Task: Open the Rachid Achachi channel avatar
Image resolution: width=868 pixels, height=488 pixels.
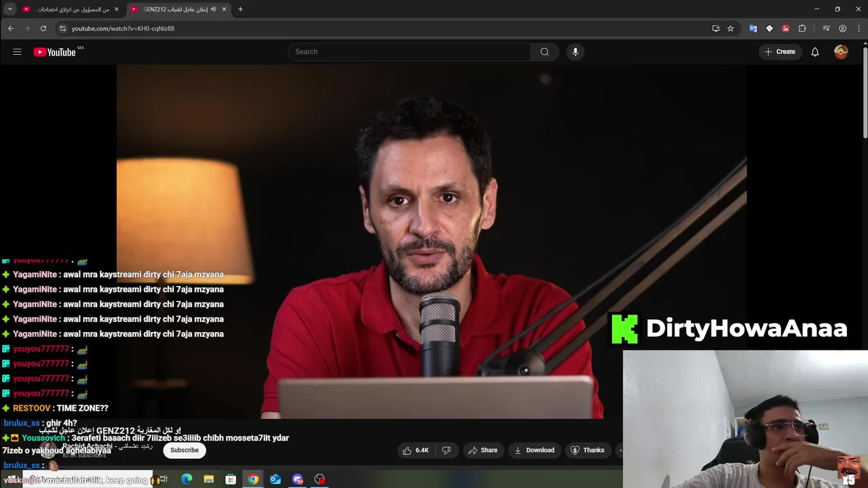Action: coord(47,450)
